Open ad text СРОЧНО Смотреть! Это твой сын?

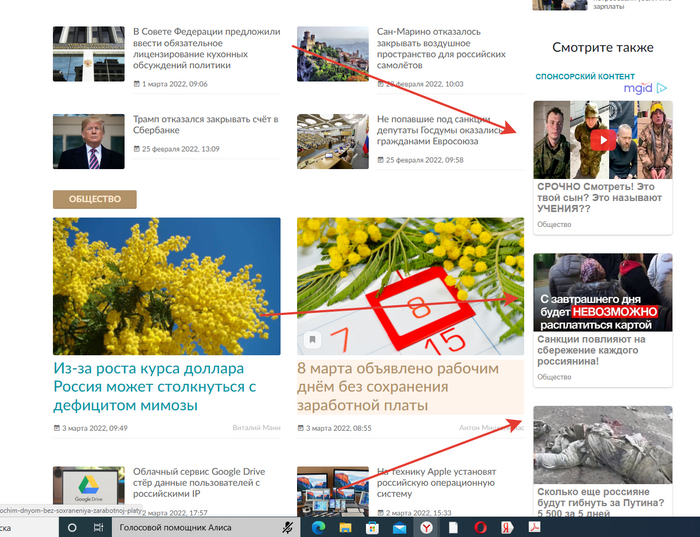(600, 198)
